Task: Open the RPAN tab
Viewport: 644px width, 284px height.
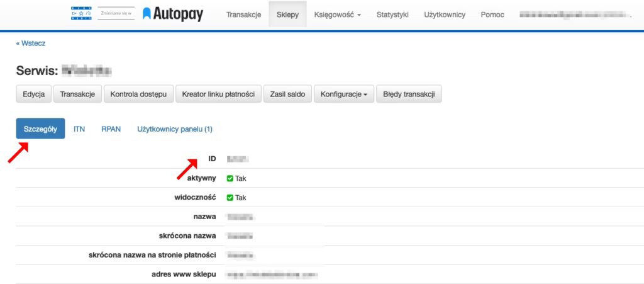Action: (x=111, y=129)
